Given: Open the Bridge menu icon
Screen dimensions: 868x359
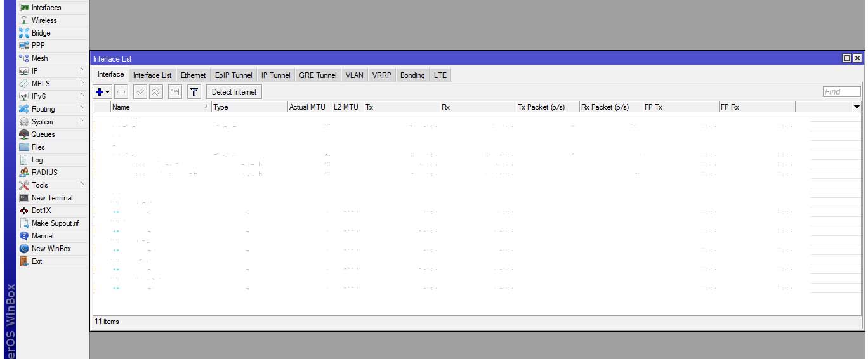Looking at the screenshot, I should pos(24,33).
